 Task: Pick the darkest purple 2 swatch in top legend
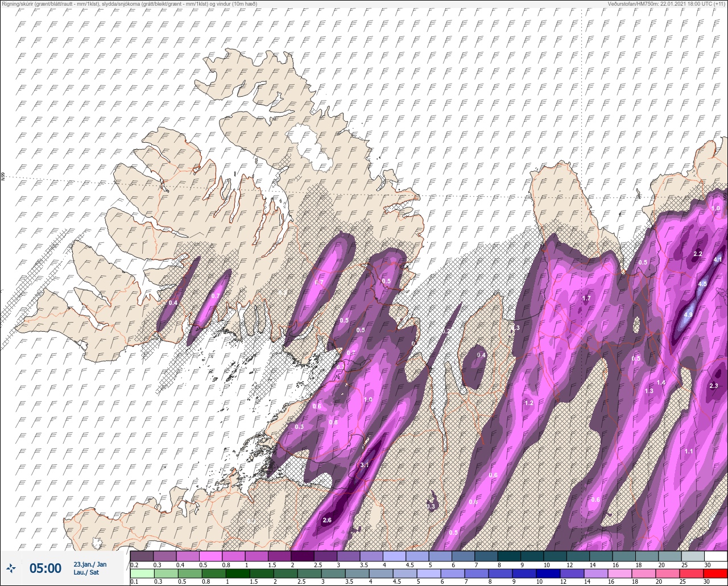coord(303,556)
